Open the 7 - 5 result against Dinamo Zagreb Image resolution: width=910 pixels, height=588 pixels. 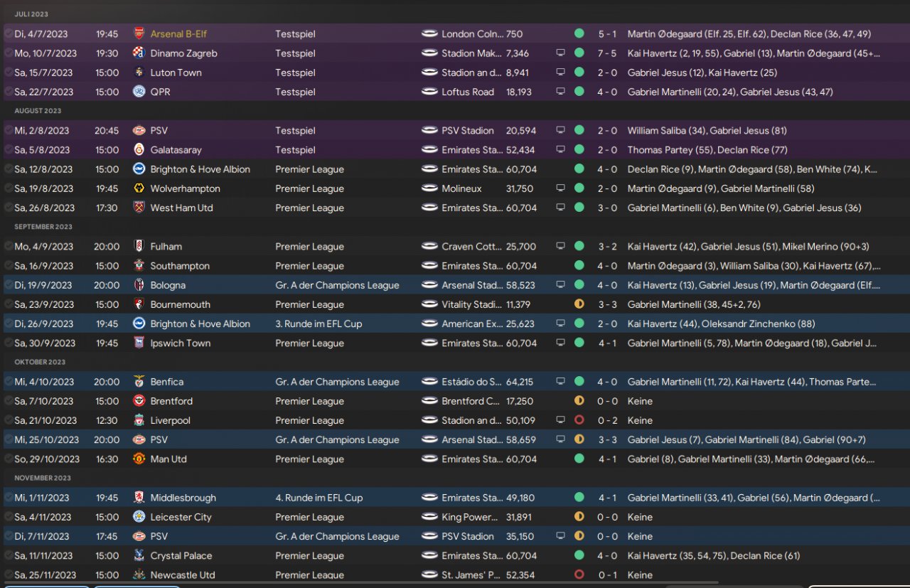pyautogui.click(x=607, y=53)
